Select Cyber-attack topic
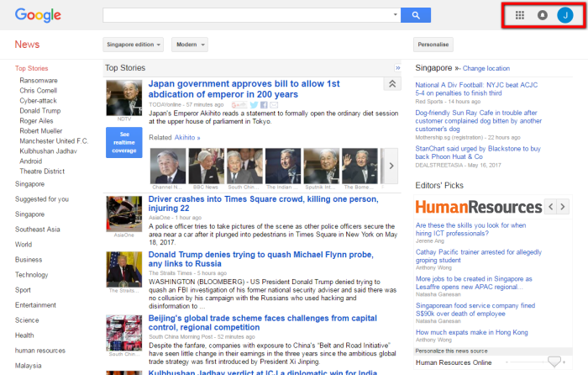Viewport: 588px width, 375px height. 39,101
